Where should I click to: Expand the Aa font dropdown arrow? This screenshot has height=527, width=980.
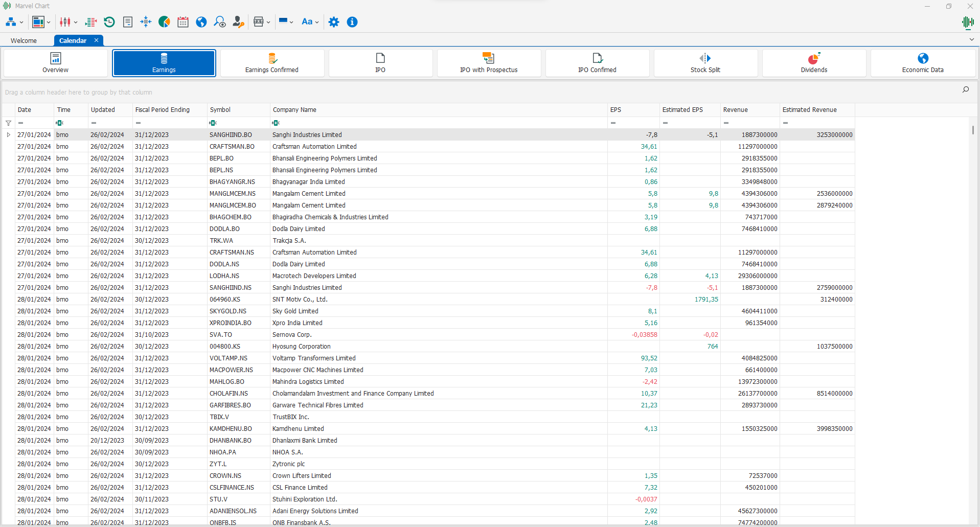317,22
